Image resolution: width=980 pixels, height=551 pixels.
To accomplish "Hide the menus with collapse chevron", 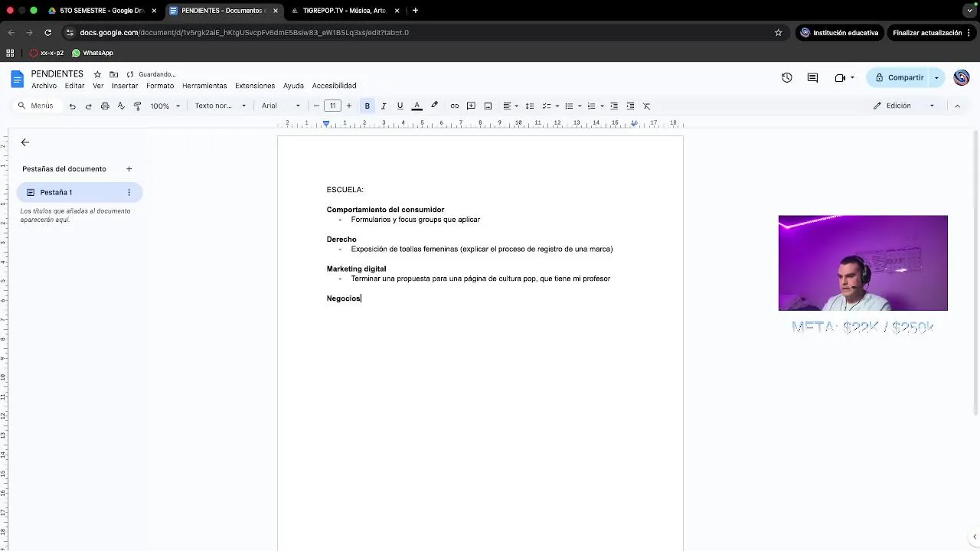I will click(x=957, y=106).
